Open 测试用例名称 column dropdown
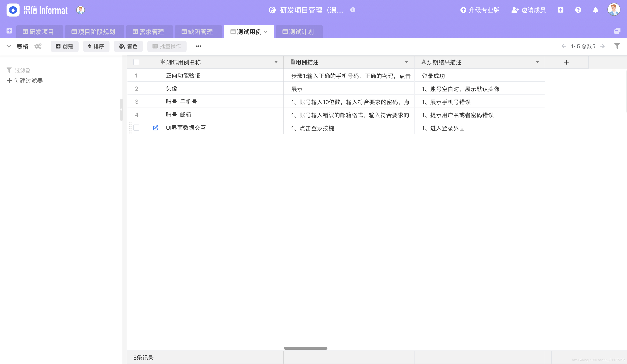The height and width of the screenshot is (364, 627). (276, 62)
